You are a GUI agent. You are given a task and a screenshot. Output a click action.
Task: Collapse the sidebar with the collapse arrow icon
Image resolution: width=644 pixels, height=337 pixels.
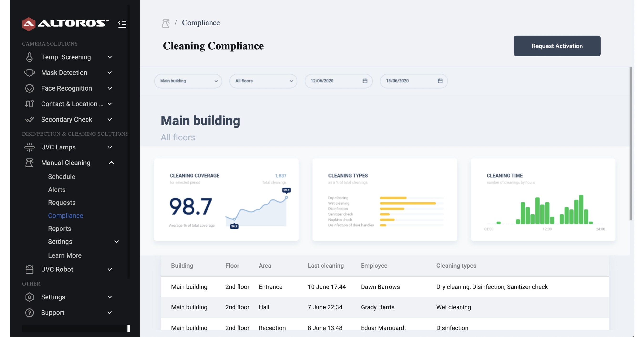[x=122, y=24]
